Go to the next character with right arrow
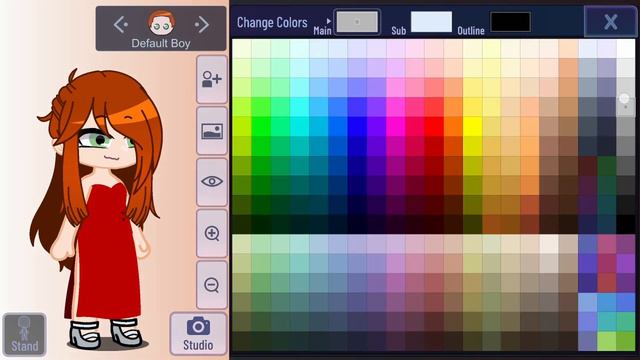 202,24
